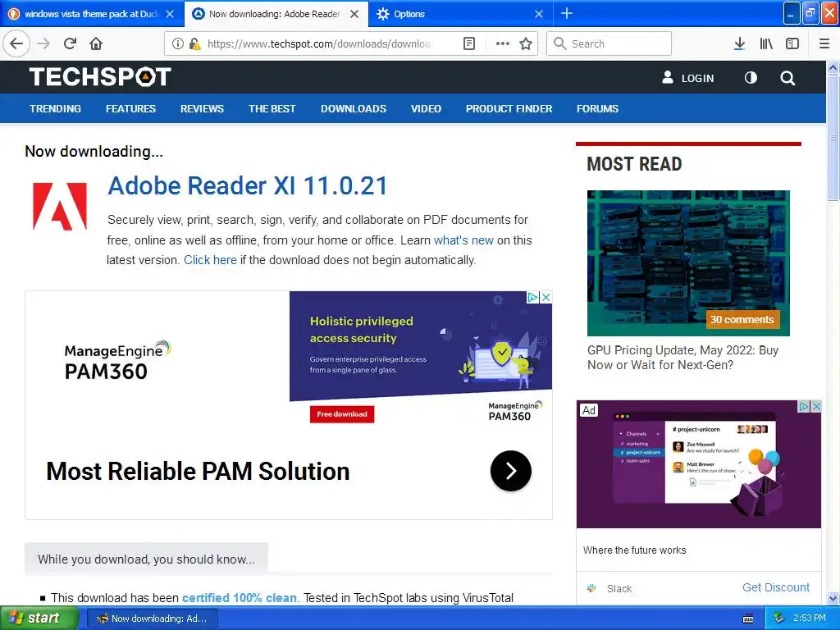Open a new tab with plus
This screenshot has width=840, height=630.
tap(567, 13)
